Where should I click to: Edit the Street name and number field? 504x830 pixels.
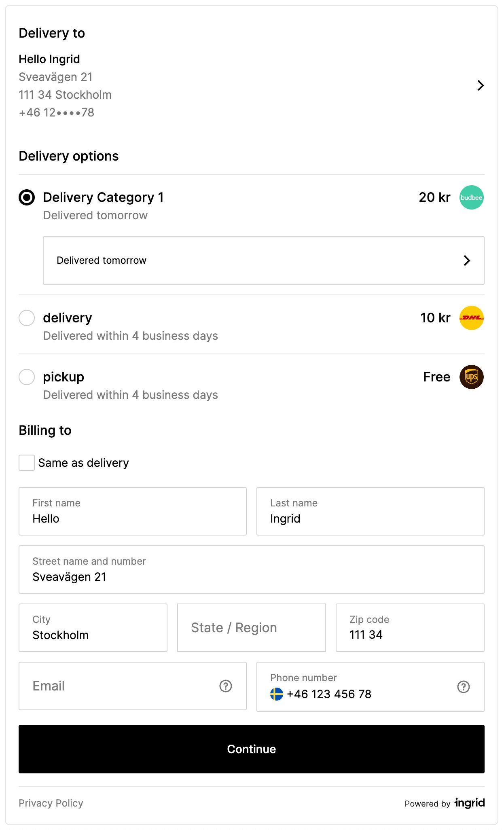coord(251,570)
